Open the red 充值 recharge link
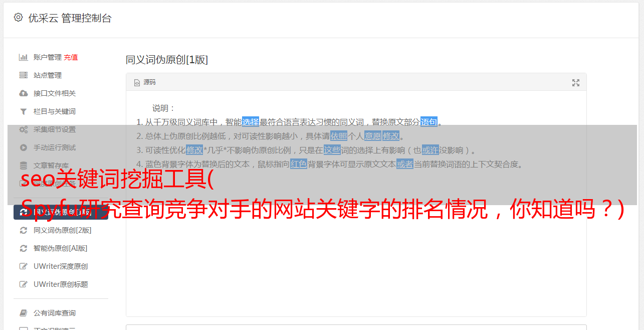644x330 pixels. pyautogui.click(x=71, y=57)
